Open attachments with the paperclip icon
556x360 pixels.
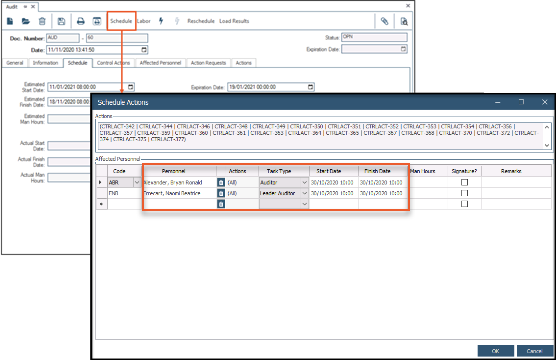point(384,21)
